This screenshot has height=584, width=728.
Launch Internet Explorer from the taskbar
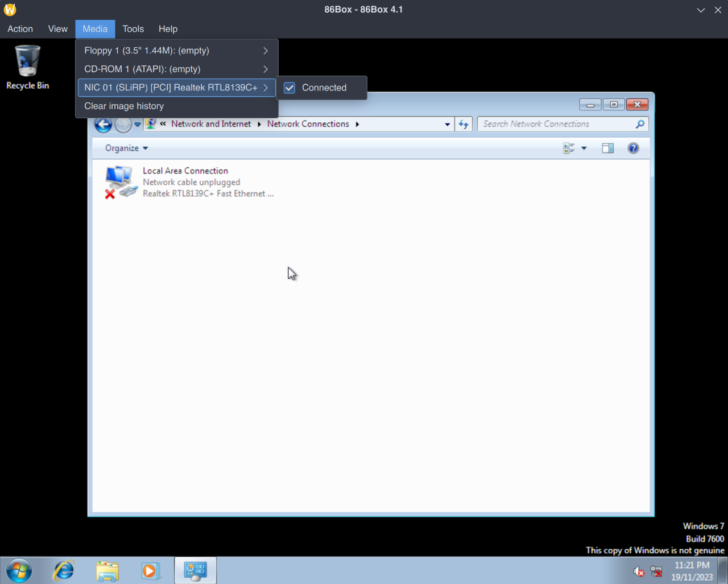click(63, 570)
